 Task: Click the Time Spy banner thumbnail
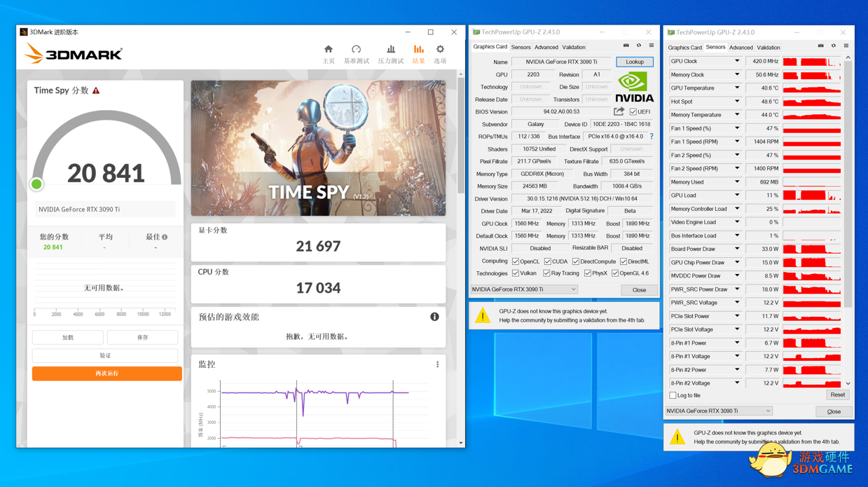click(x=318, y=149)
